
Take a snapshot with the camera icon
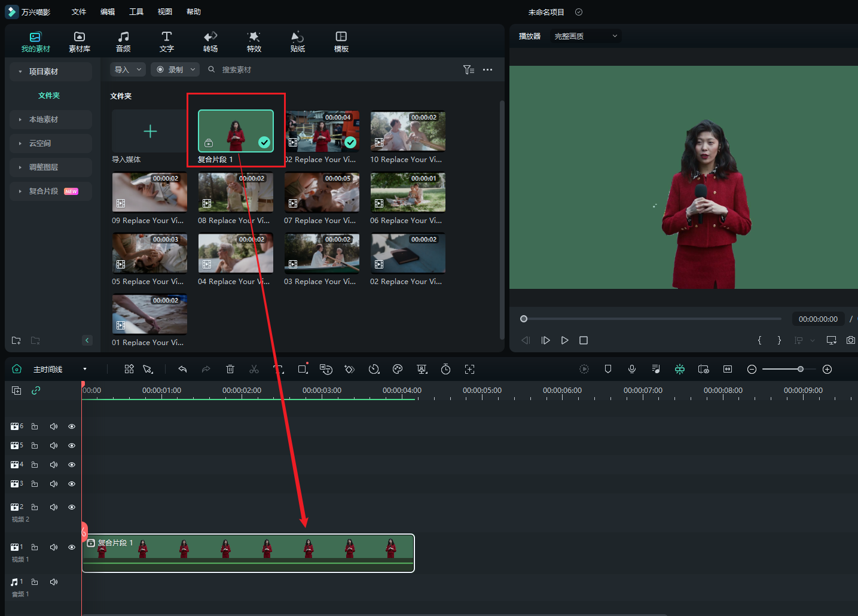coord(850,340)
